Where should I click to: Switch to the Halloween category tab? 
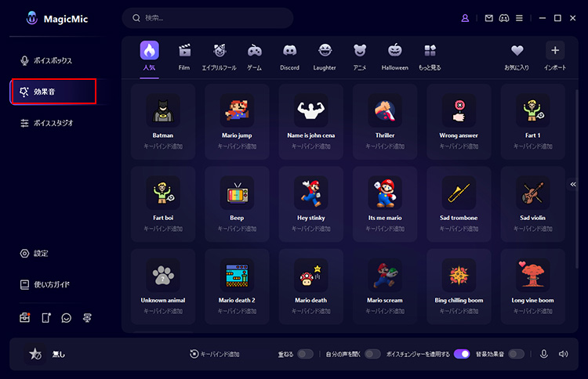point(395,56)
